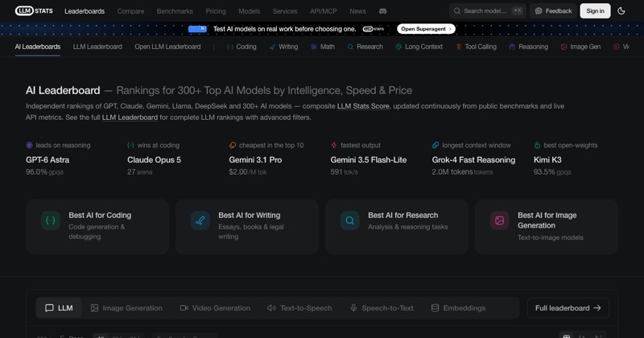This screenshot has height=338, width=644.
Task: Follow the LLM Stats Score link
Action: click(x=363, y=106)
